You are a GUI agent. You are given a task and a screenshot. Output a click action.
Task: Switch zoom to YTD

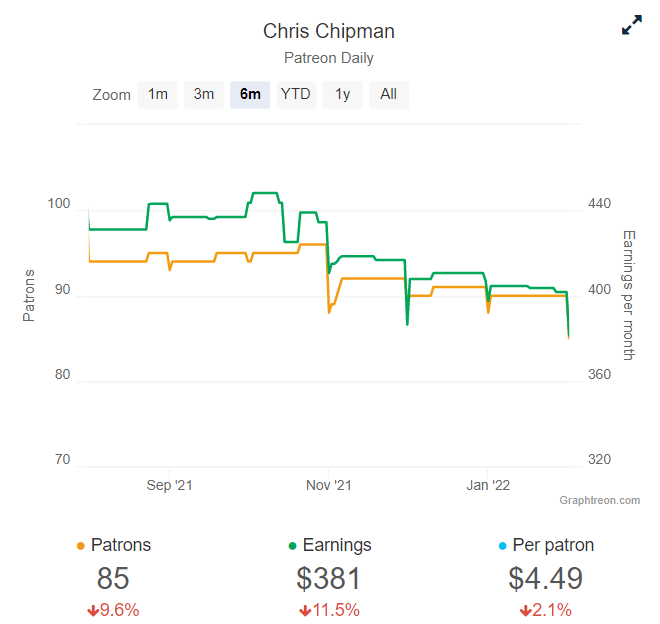(296, 94)
